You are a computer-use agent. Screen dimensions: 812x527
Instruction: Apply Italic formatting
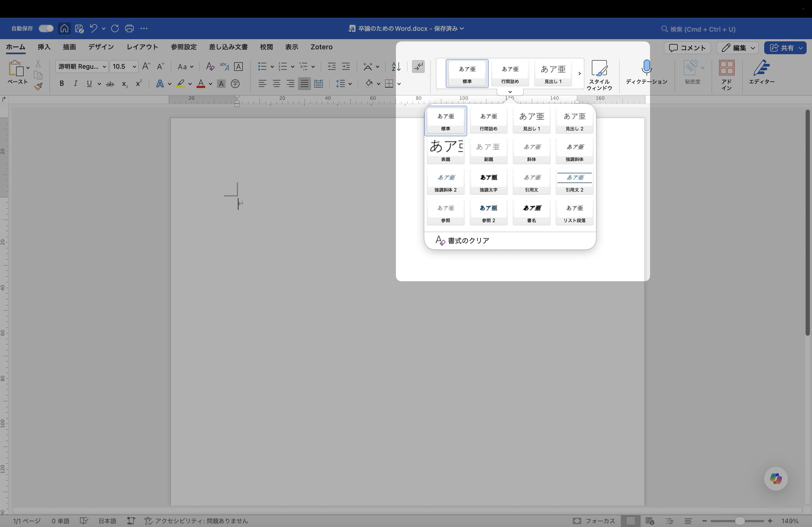76,83
